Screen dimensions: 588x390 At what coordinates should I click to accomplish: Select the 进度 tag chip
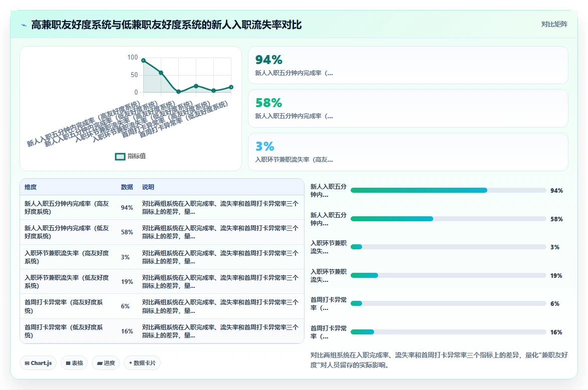click(106, 363)
